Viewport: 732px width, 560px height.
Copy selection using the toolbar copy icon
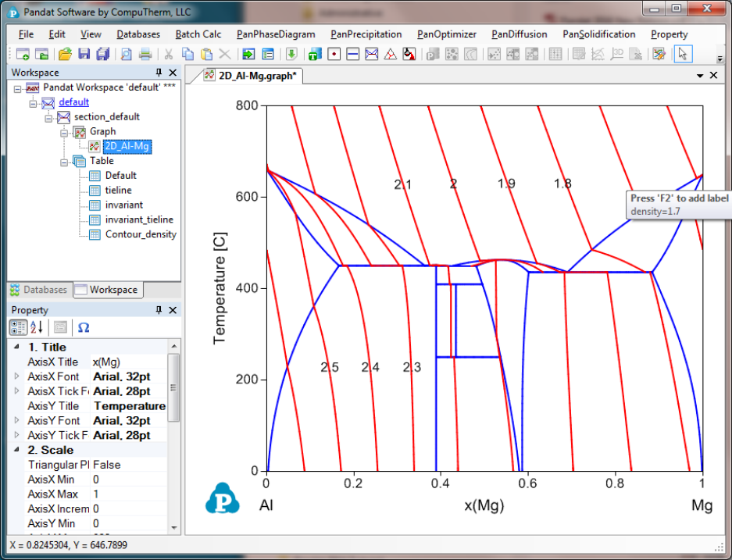pyautogui.click(x=187, y=54)
